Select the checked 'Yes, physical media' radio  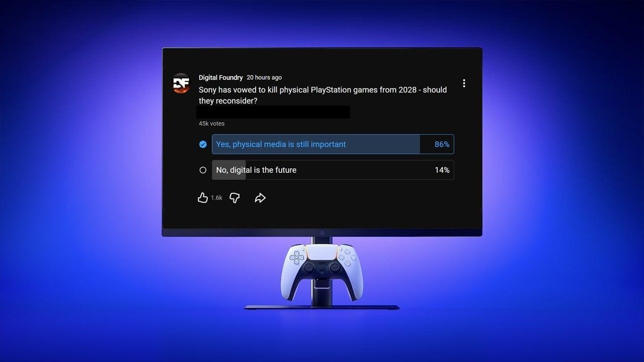tap(203, 144)
